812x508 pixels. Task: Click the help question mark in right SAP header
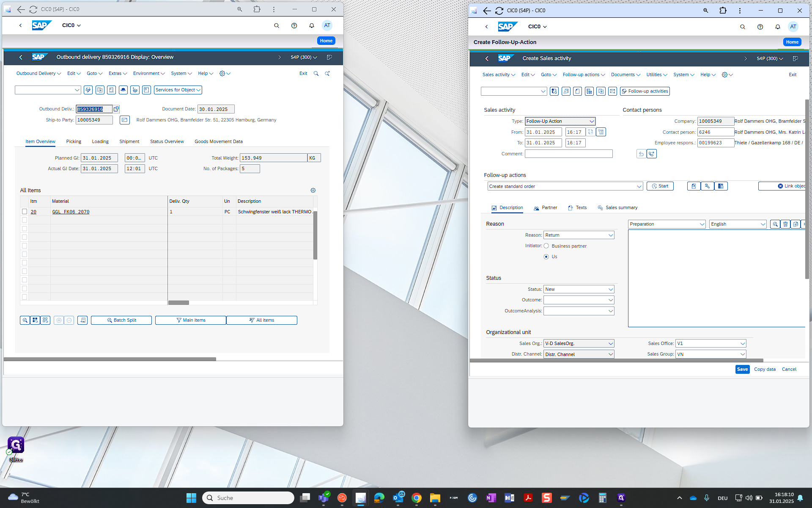(760, 27)
